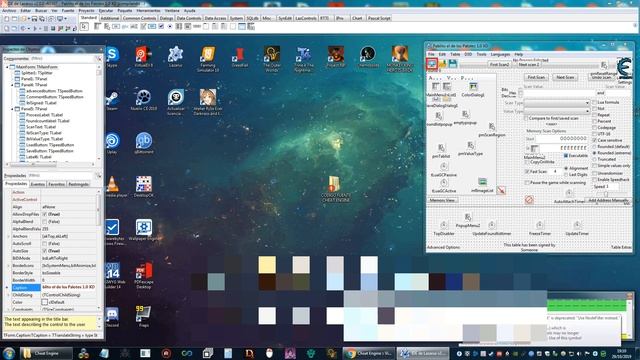Switch to the Common Controls palette tab
Viewport: 640px width, 360px height.
(139, 18)
